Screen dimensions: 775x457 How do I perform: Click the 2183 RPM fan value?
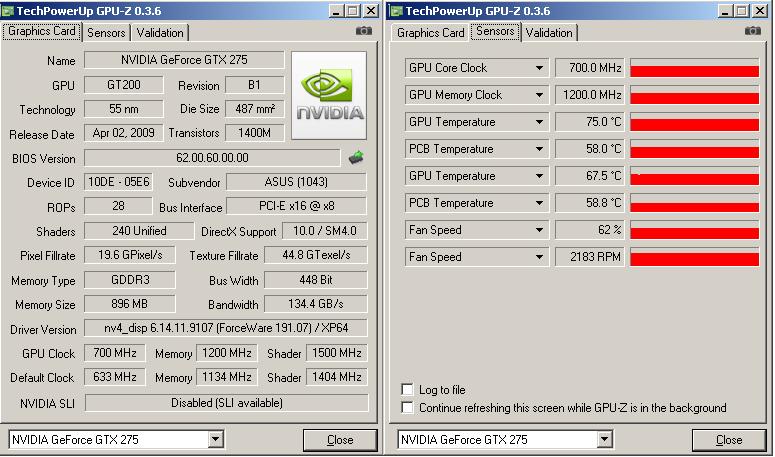pyautogui.click(x=590, y=257)
